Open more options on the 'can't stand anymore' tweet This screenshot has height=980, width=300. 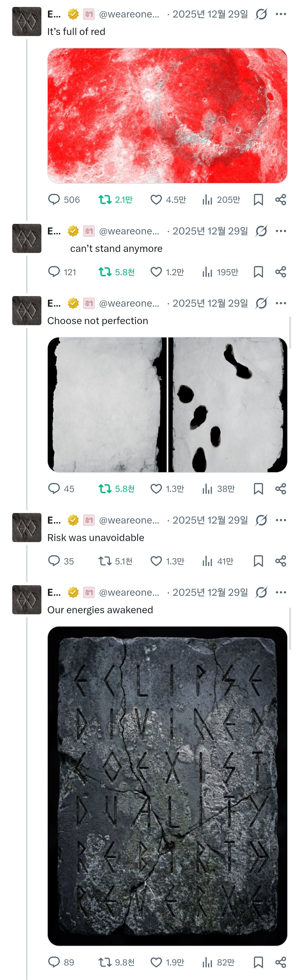pyautogui.click(x=281, y=231)
